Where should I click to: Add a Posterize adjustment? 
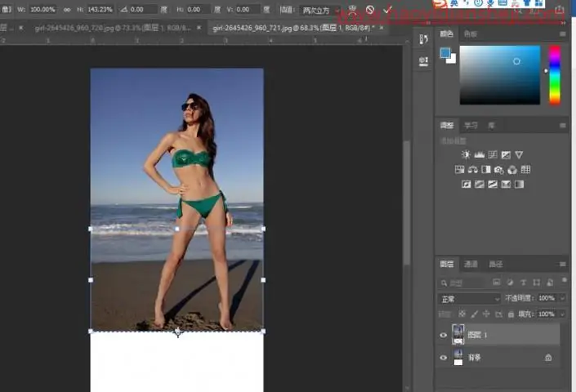tap(480, 184)
